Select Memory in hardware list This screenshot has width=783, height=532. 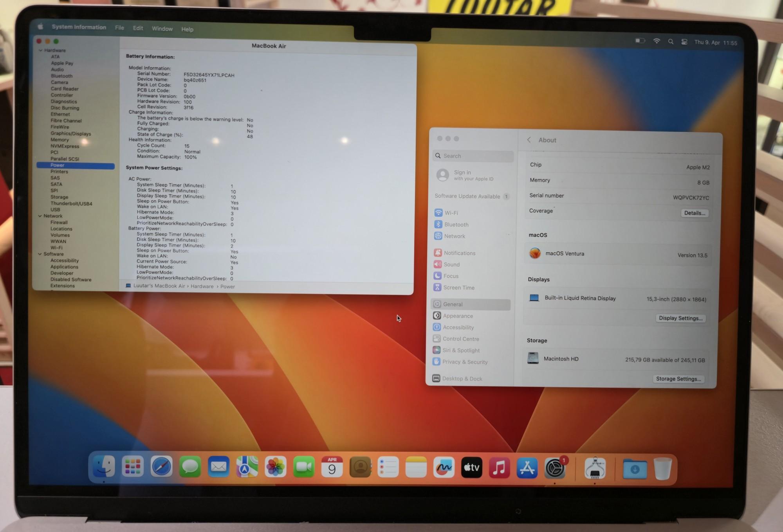60,140
